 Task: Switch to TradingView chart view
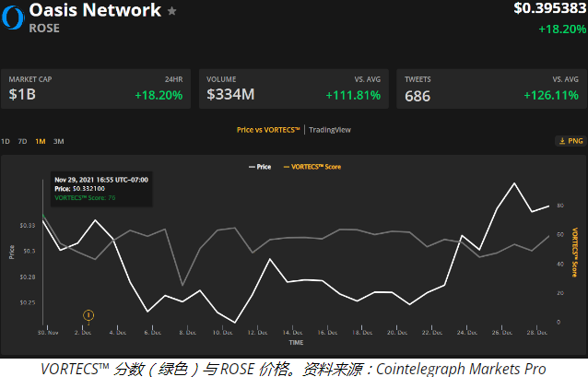[x=330, y=130]
